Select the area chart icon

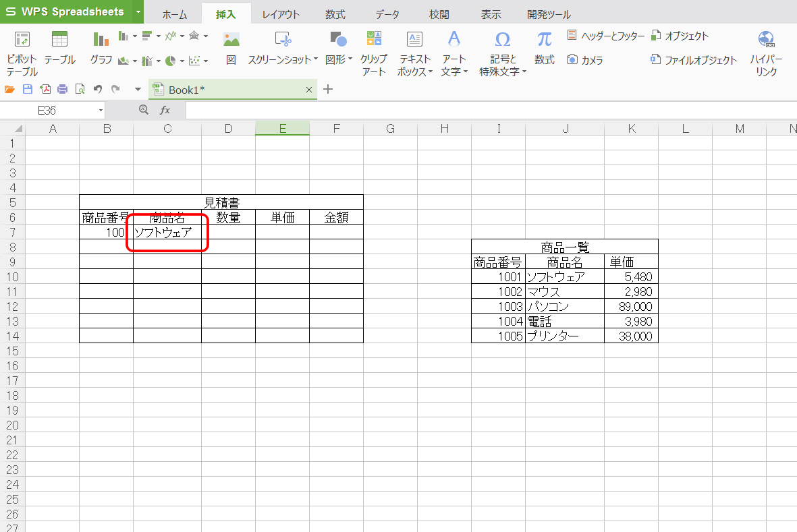tap(123, 61)
